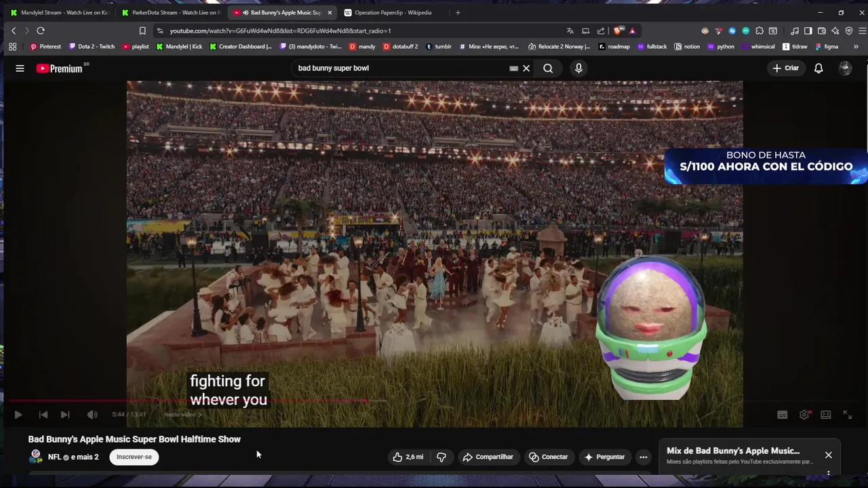Image resolution: width=868 pixels, height=488 pixels.
Task: Open the account avatar menu
Action: [845, 68]
